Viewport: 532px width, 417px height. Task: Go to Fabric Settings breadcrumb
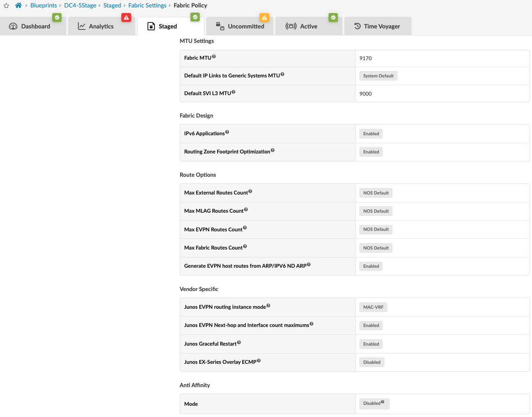(x=147, y=6)
